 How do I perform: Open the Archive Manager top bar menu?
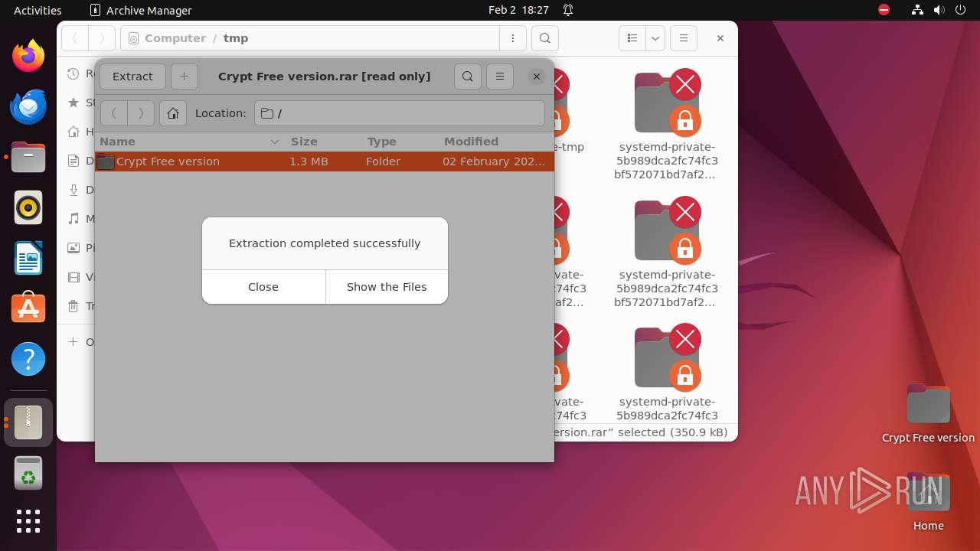click(141, 10)
